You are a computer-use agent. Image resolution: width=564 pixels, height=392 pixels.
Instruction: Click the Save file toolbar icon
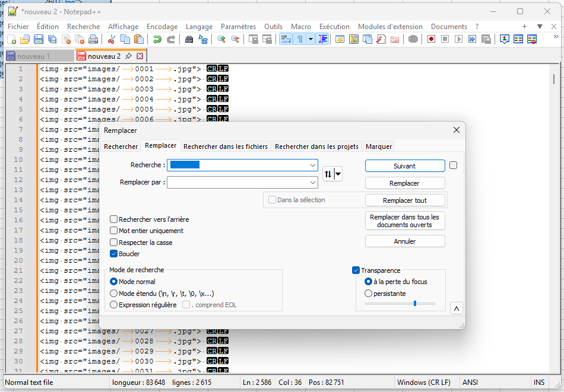pos(39,39)
